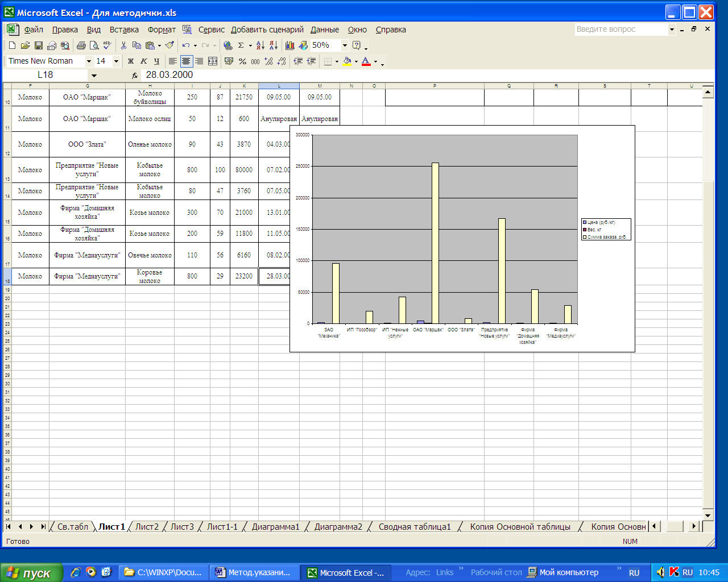Toggle align right
This screenshot has height=582, width=728.
(x=199, y=61)
